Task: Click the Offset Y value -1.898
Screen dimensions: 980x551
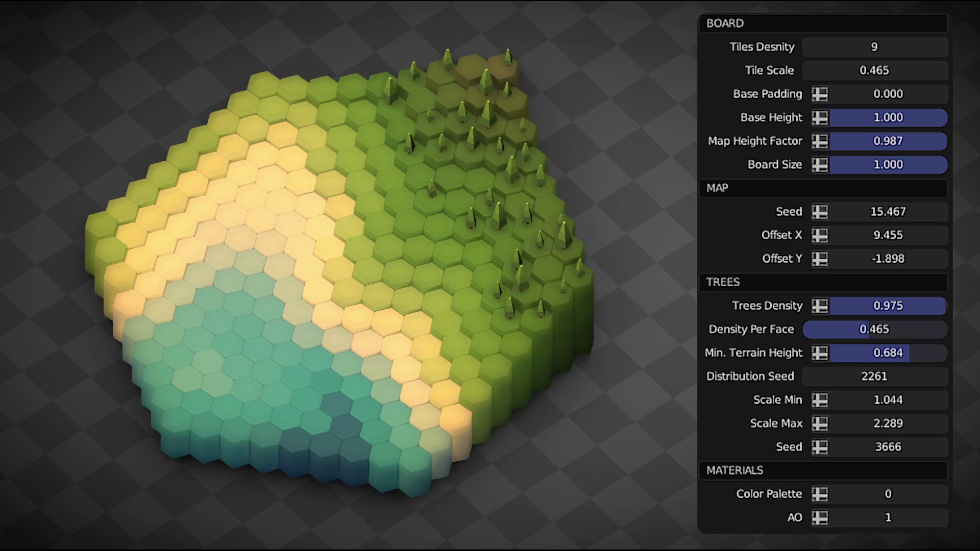Action: tap(889, 259)
